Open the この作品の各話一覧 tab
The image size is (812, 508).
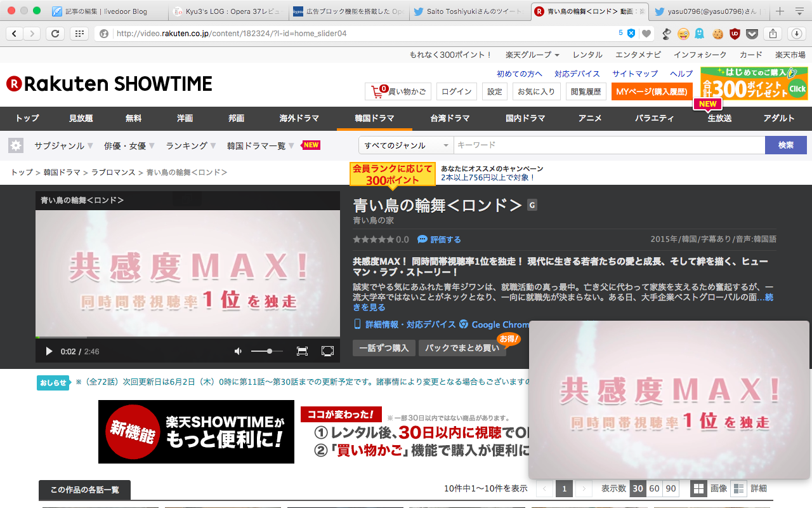coord(84,490)
